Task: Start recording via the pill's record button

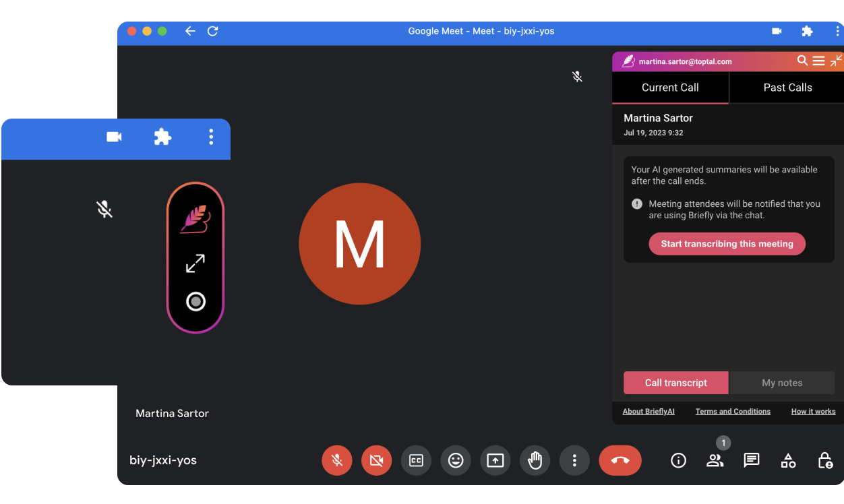Action: pyautogui.click(x=195, y=301)
